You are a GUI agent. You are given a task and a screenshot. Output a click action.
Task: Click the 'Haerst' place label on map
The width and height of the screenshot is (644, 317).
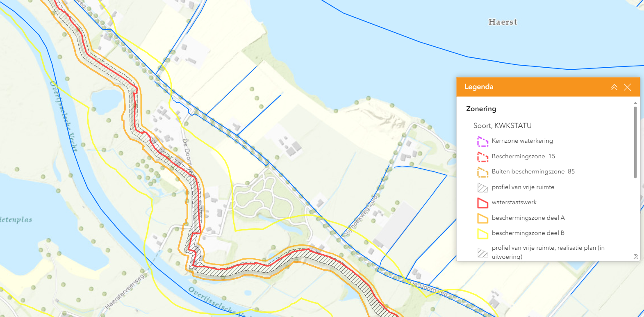[503, 22]
